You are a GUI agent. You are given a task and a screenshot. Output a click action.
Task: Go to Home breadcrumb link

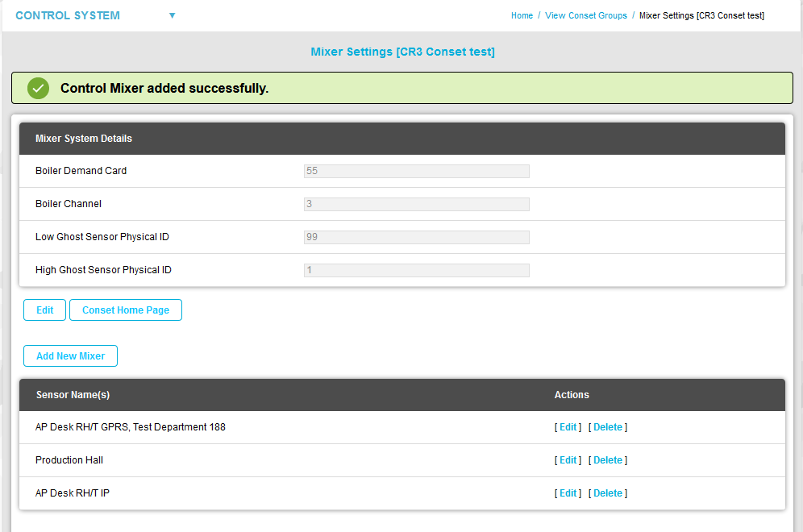coord(522,15)
